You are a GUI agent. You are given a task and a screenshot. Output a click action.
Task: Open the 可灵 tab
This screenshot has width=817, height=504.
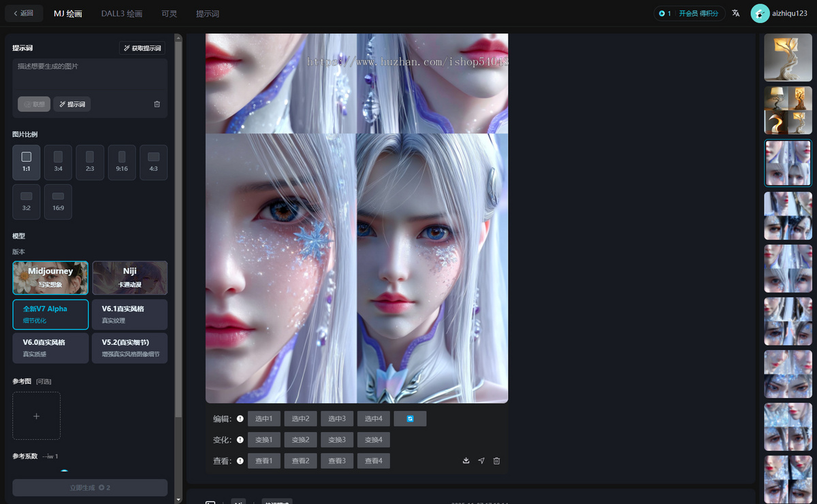point(170,14)
